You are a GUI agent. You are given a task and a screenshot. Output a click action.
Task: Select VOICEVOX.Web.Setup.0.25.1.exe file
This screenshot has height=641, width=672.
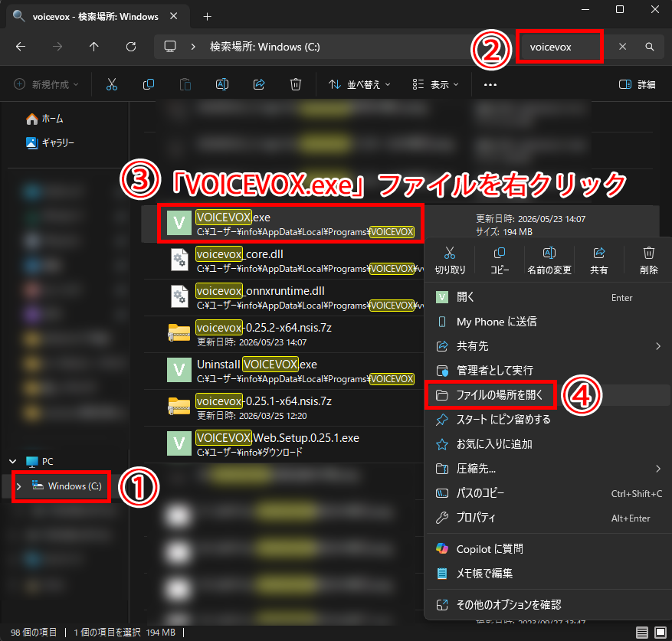tap(283, 444)
